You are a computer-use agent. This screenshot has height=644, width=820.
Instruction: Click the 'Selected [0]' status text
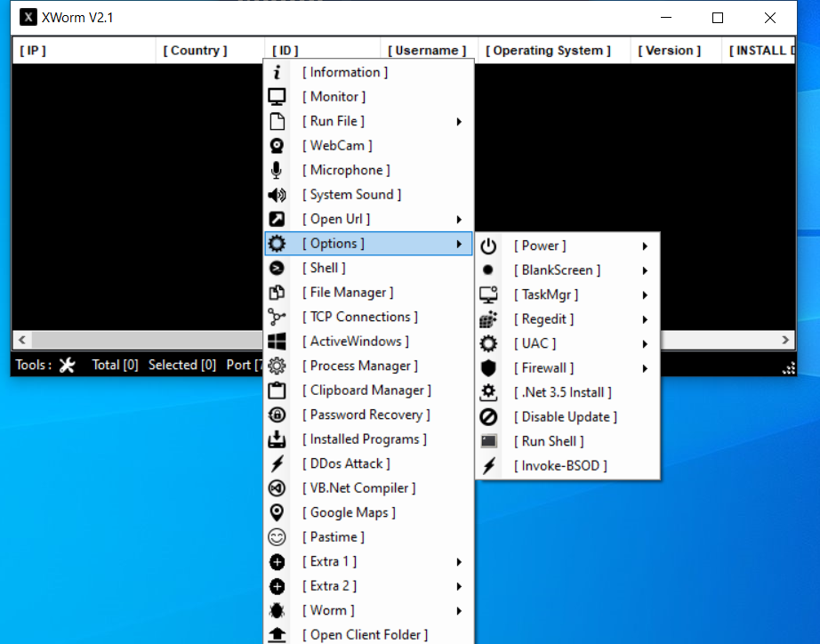(182, 365)
